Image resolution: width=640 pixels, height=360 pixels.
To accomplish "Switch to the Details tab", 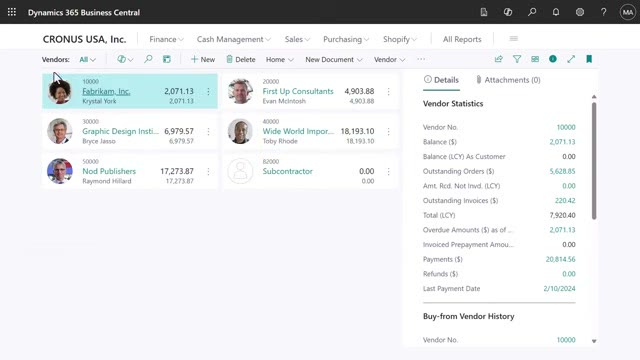I will (441, 80).
